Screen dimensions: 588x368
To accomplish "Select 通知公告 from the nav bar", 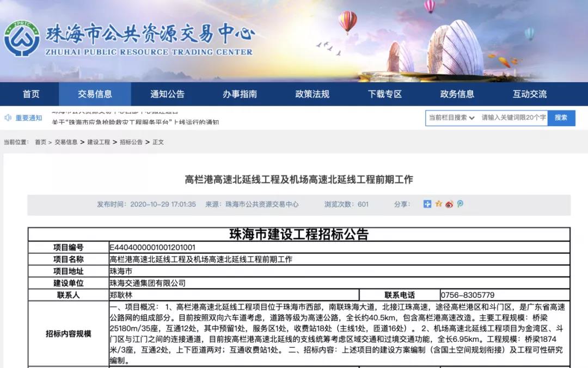I will tap(167, 94).
